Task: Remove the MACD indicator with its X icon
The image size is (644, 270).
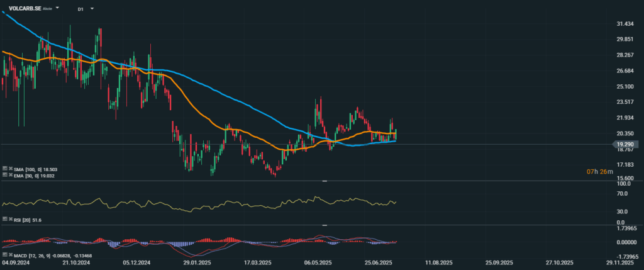Action: tap(10, 256)
